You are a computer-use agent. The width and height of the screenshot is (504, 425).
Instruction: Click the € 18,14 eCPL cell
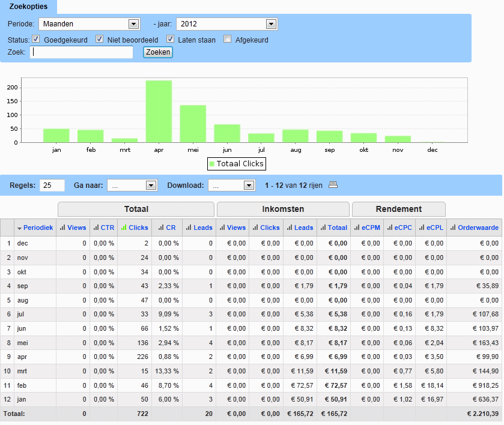point(433,385)
